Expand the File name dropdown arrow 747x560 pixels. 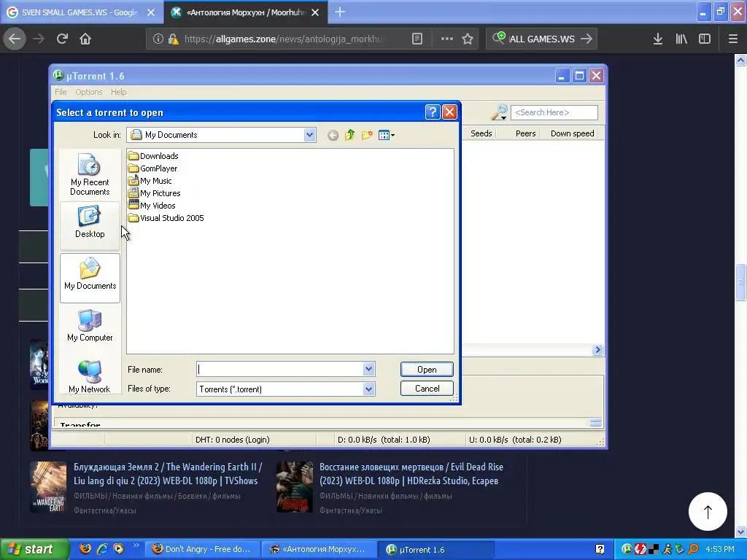click(x=368, y=369)
